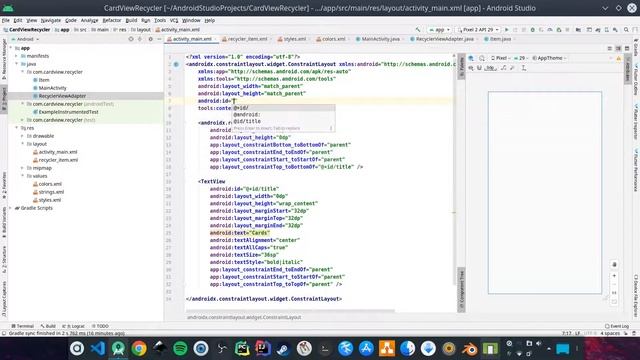The width and height of the screenshot is (640, 360).
Task: Open the app run configuration dropdown
Action: coord(439,30)
